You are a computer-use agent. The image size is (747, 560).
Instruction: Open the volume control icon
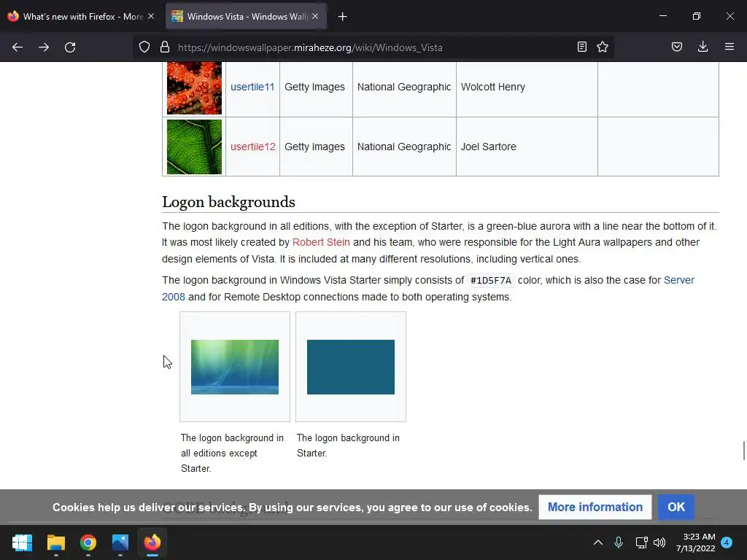click(x=659, y=542)
